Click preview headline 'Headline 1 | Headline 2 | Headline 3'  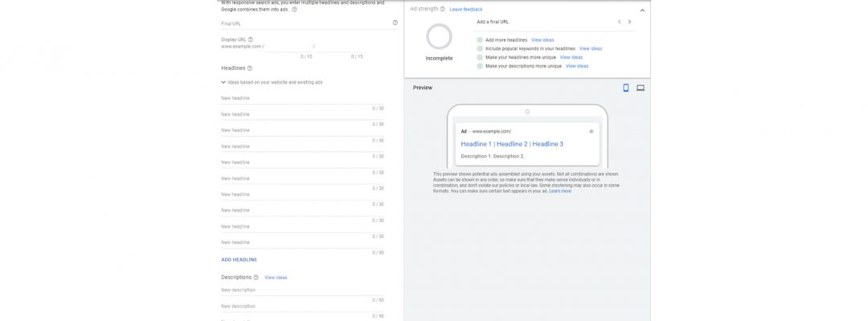[512, 143]
